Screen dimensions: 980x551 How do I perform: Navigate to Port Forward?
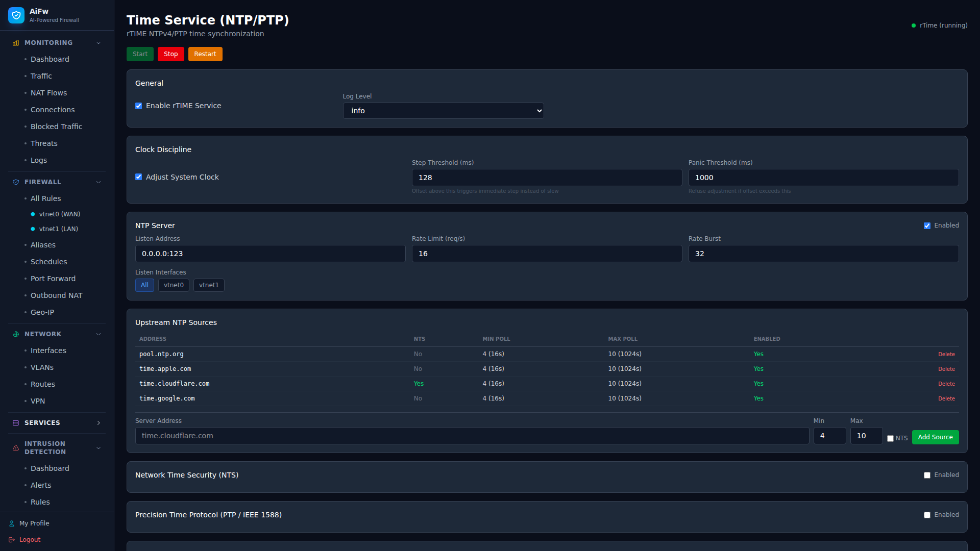(x=53, y=279)
